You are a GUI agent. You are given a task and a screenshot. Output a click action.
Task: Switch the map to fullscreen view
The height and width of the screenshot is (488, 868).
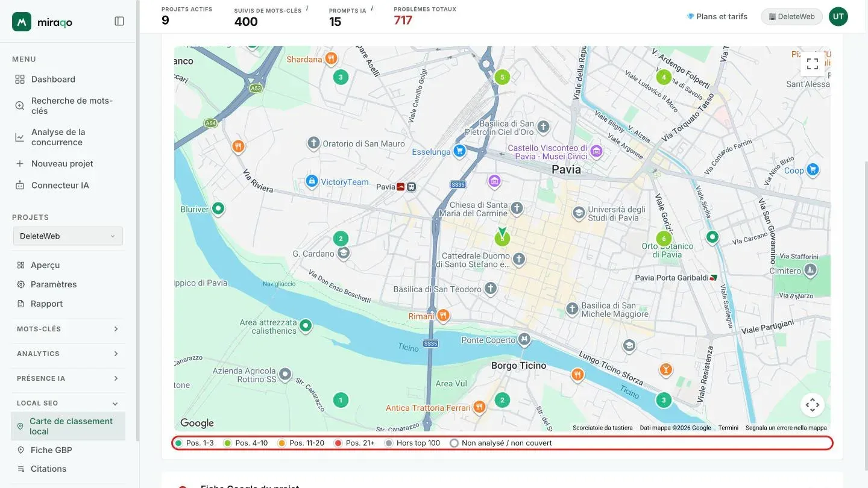(x=812, y=63)
